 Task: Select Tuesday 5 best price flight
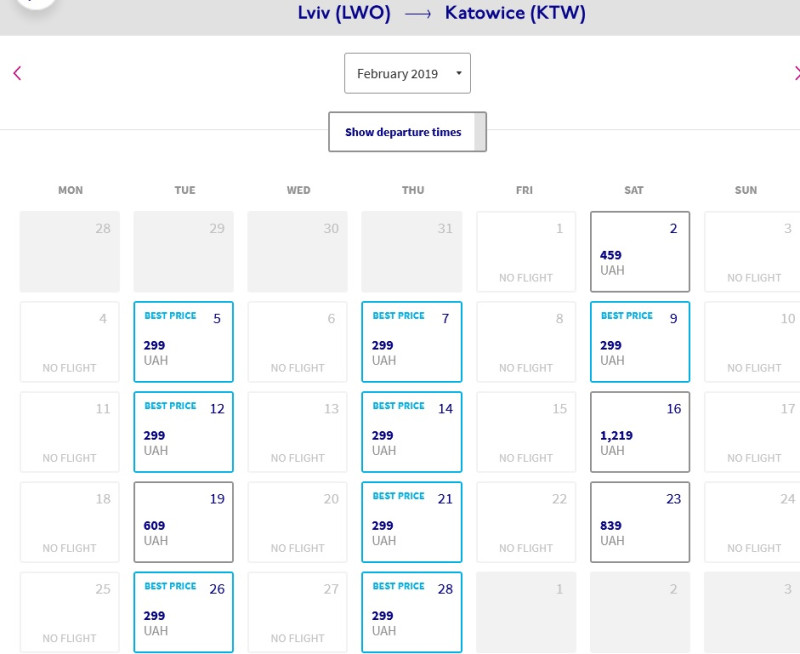(183, 341)
